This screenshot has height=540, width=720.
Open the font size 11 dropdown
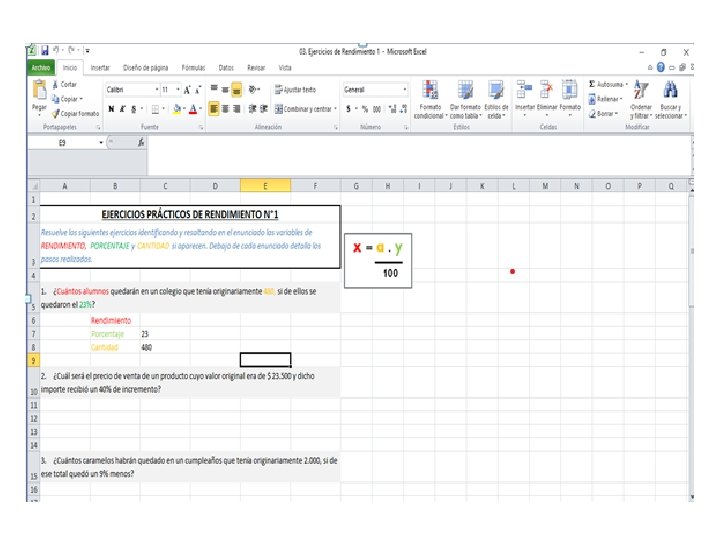(x=178, y=90)
